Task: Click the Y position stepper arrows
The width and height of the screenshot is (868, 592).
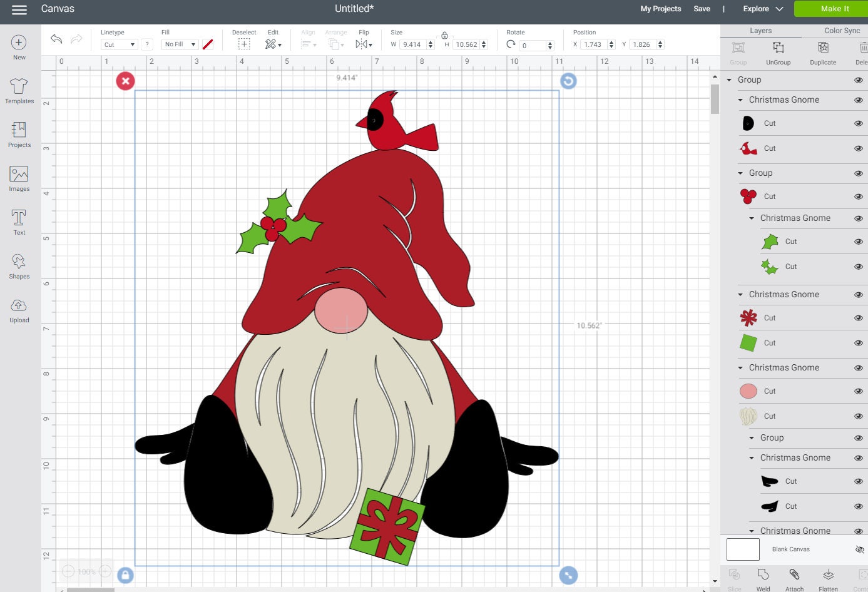Action: click(660, 44)
